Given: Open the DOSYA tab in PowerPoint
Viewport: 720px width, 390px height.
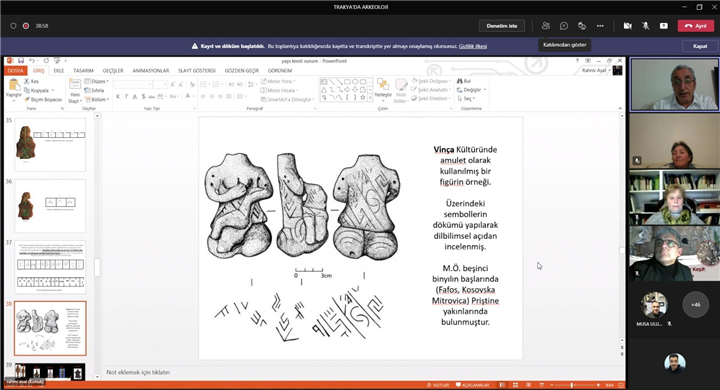Looking at the screenshot, I should coord(15,71).
